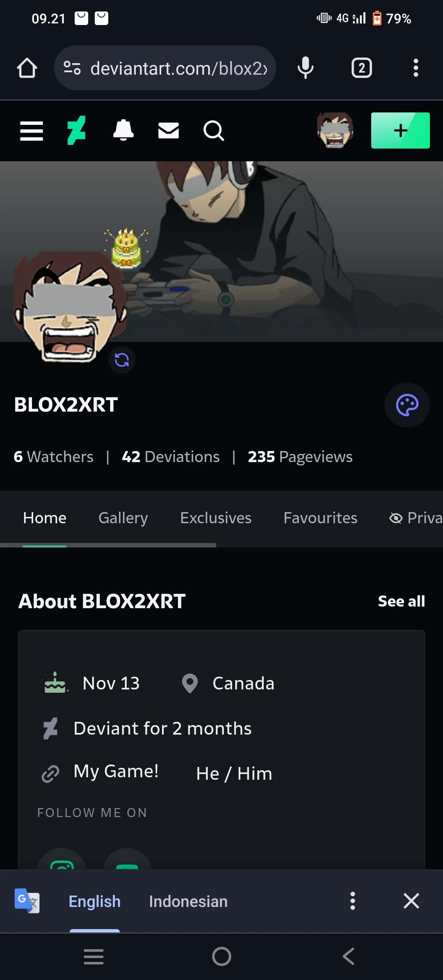Open the hidden Private tab
The image size is (443, 980).
(x=416, y=518)
